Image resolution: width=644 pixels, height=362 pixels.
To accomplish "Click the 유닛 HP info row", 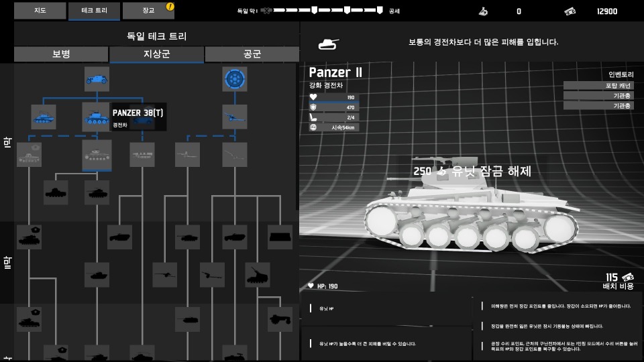I will point(386,309).
